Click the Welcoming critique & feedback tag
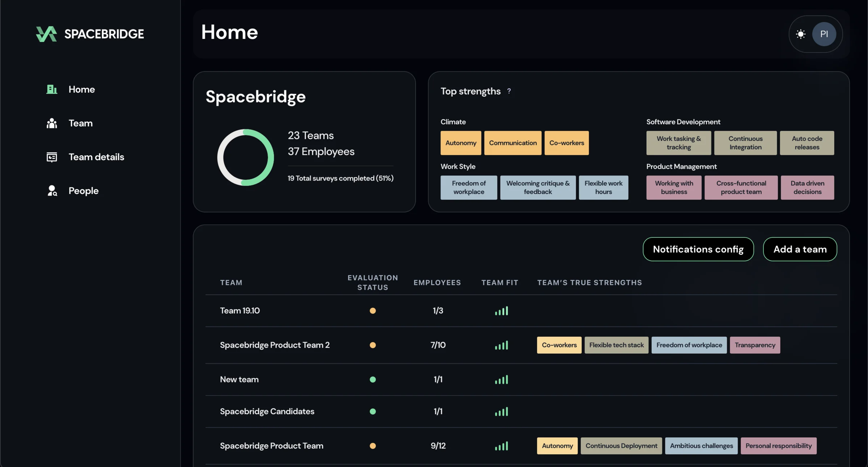 538,188
